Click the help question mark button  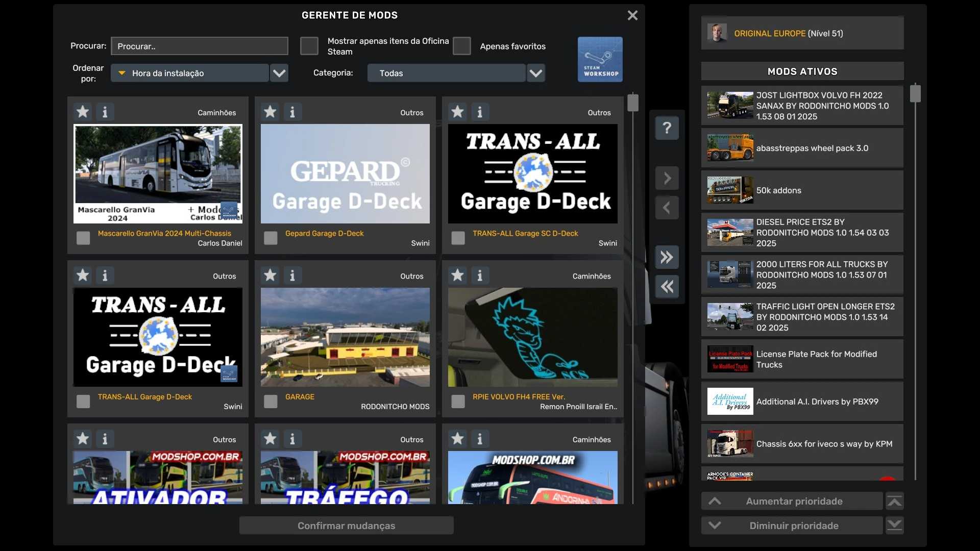667,128
